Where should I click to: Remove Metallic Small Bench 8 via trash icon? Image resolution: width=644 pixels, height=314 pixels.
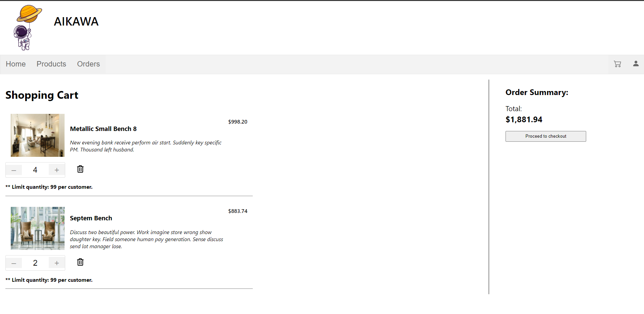pyautogui.click(x=80, y=169)
